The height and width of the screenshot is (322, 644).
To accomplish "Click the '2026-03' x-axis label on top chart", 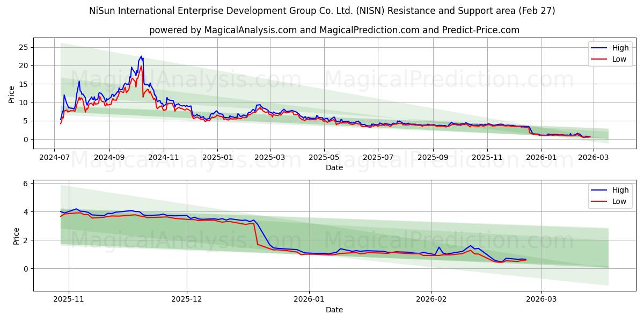I will pos(594,158).
